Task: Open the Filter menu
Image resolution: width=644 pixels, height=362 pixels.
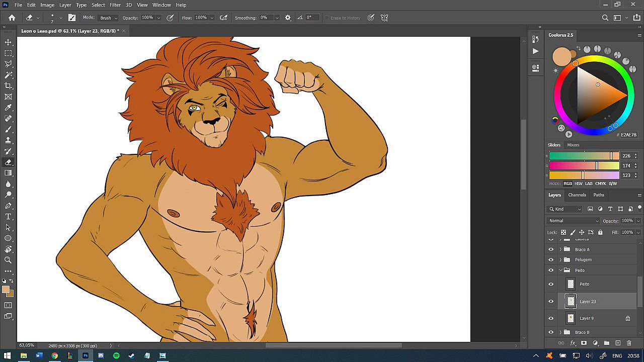Action: click(x=115, y=5)
